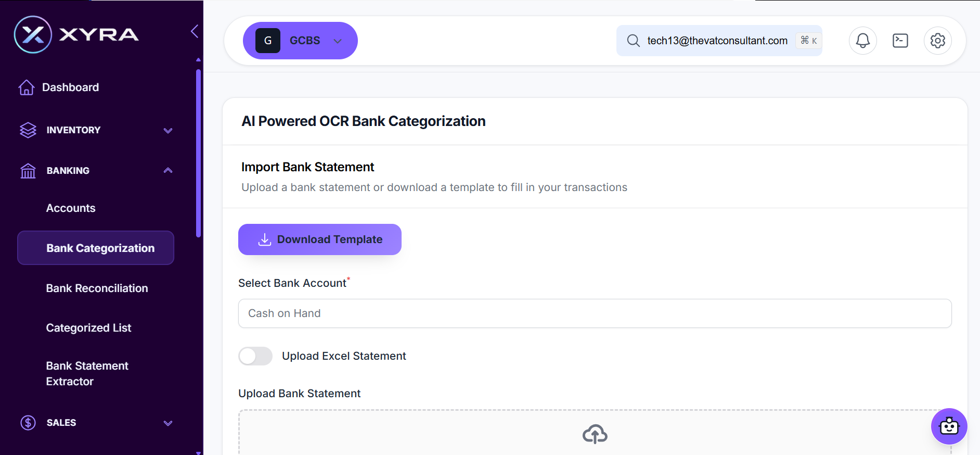Viewport: 980px width, 455px height.
Task: Open the chatbot assistant icon
Action: pyautogui.click(x=949, y=426)
